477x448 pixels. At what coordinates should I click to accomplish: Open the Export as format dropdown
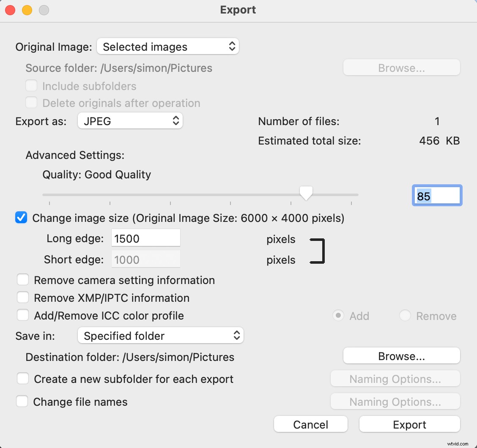coord(130,121)
